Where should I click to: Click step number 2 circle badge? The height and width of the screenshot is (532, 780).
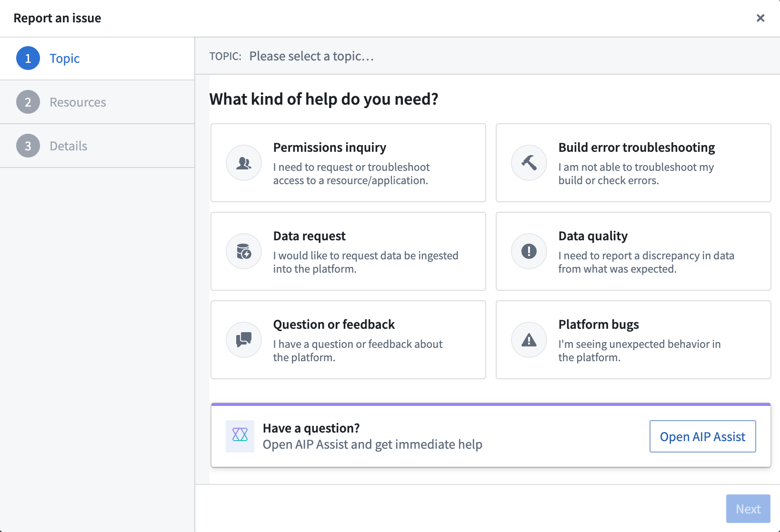[x=28, y=102]
